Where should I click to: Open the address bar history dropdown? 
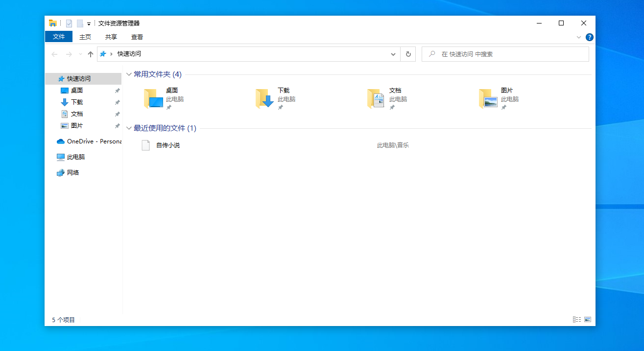tap(393, 54)
